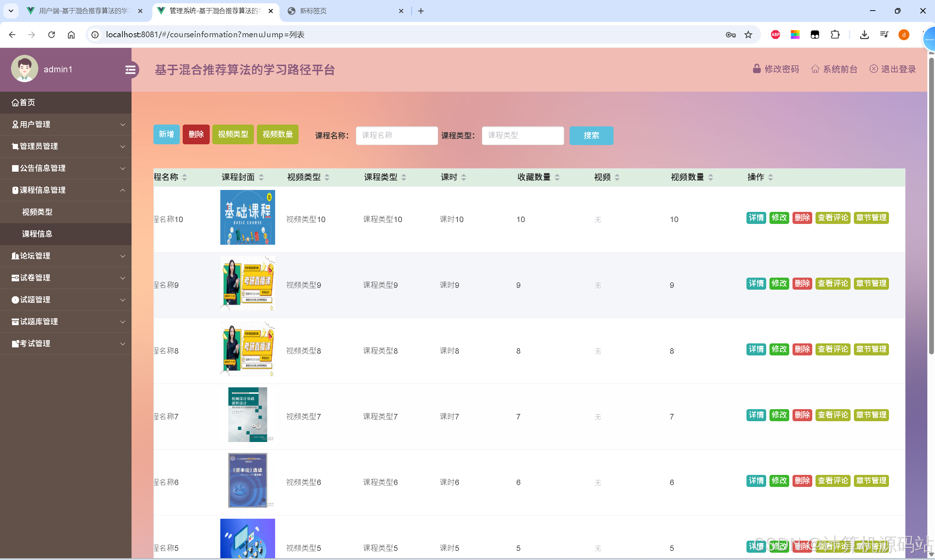Viewport: 935px width, 560px height.
Task: Click the 课程名称 search input field
Action: point(396,135)
